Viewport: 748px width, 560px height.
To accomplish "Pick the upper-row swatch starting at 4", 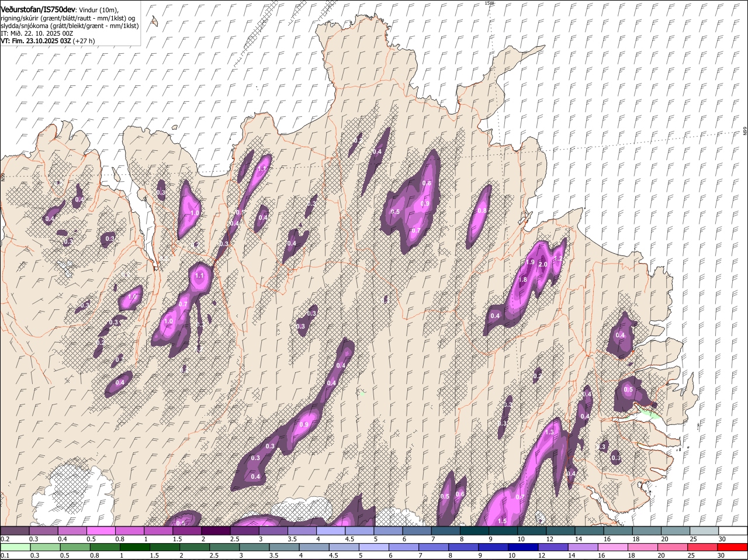I will coord(331,531).
